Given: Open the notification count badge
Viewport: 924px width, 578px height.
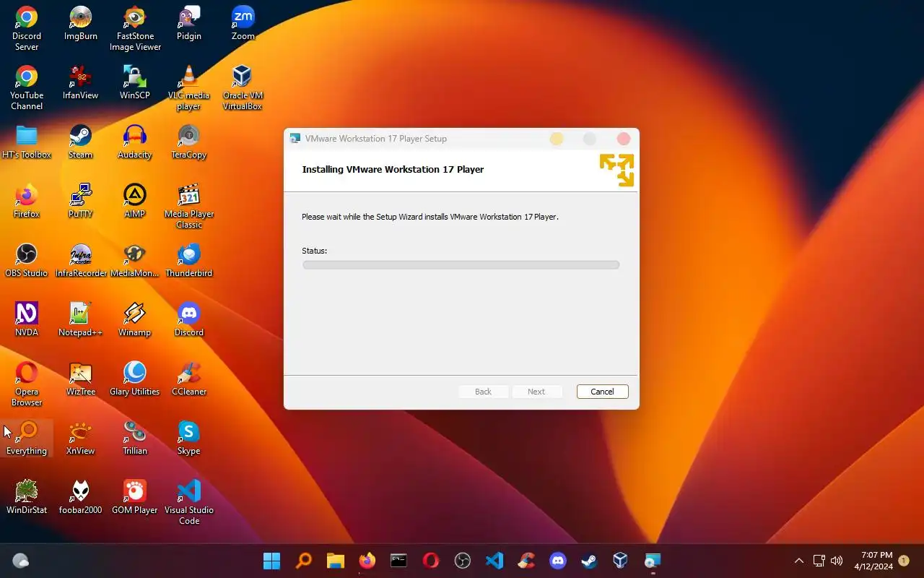Looking at the screenshot, I should coord(904,561).
